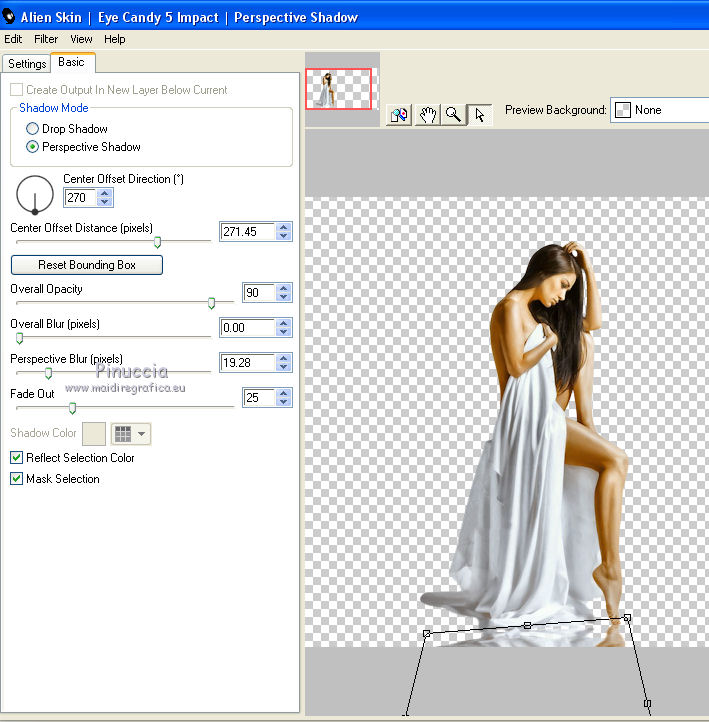Click the top-left bounding box handle
709x722 pixels.
coord(426,634)
